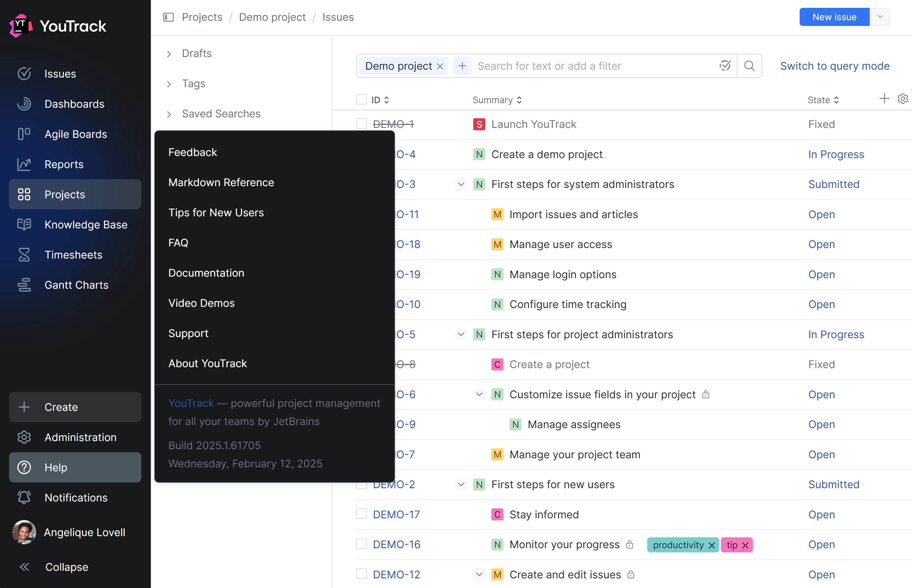Click the blue New issue button
912x588 pixels.
[x=834, y=17]
